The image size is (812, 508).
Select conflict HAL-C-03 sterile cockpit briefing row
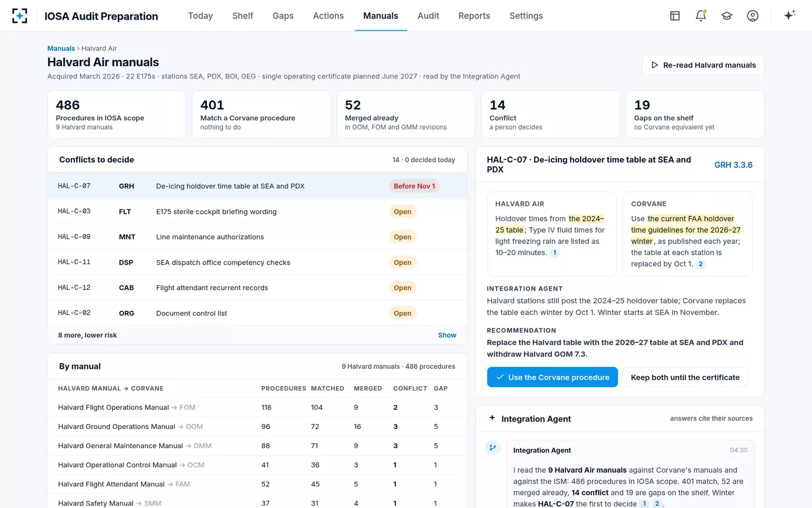(257, 212)
